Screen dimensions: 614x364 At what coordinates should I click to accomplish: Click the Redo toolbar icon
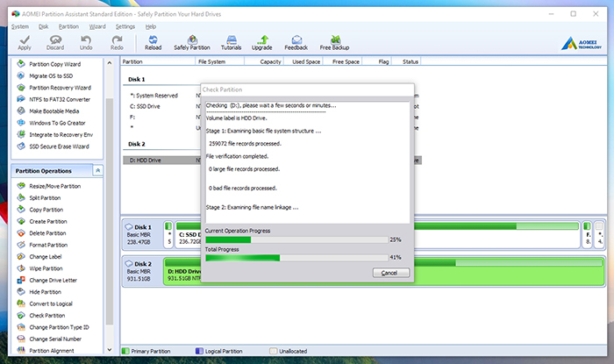(x=117, y=43)
